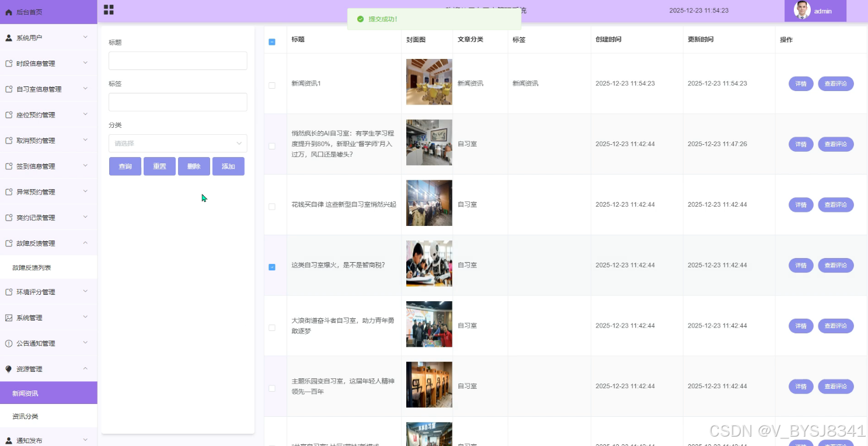Click the picture icon beside 系统管理
The image size is (868, 446).
click(x=9, y=318)
